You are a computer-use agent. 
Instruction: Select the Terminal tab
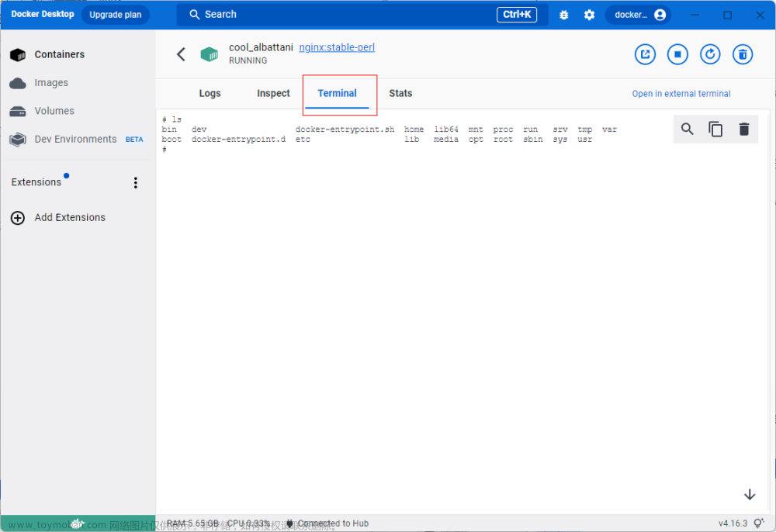pos(337,93)
